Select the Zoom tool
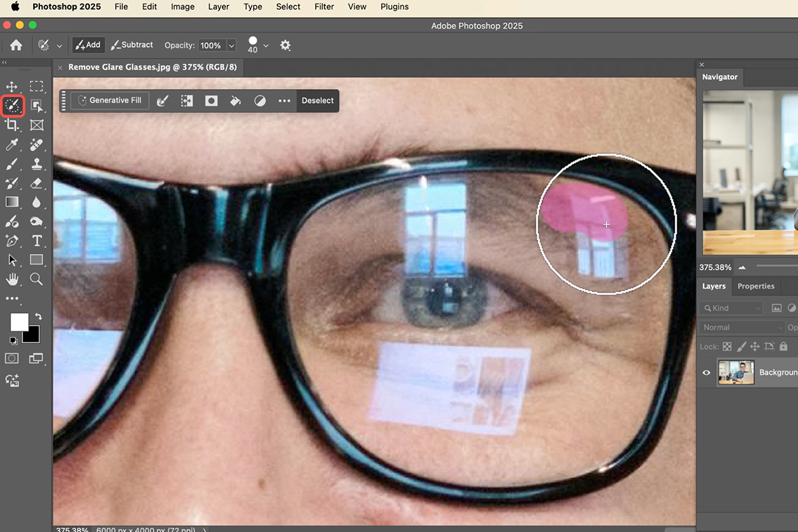Image resolution: width=798 pixels, height=532 pixels. tap(37, 279)
